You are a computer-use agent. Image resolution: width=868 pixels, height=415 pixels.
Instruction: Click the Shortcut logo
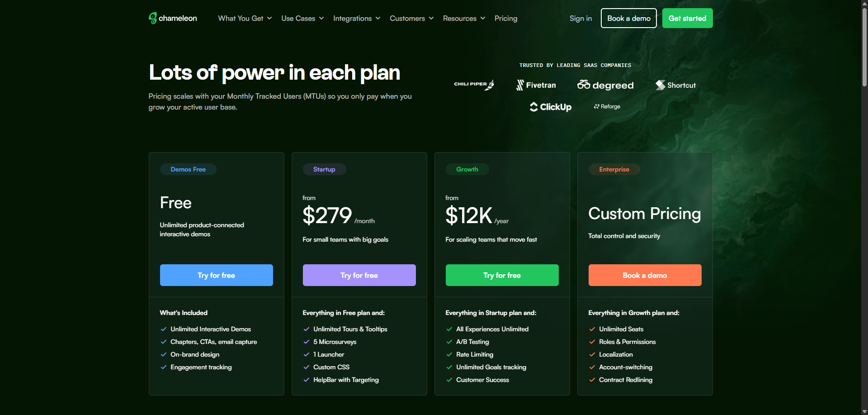point(675,85)
